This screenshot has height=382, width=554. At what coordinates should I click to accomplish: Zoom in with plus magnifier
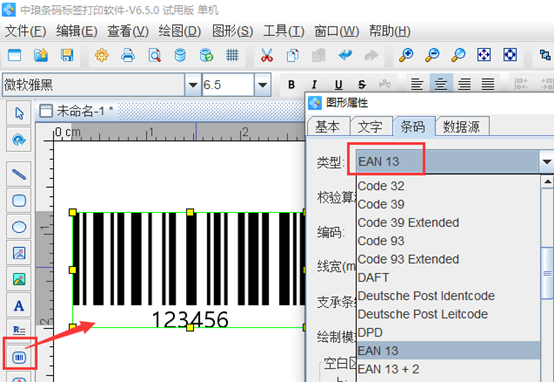[x=406, y=55]
